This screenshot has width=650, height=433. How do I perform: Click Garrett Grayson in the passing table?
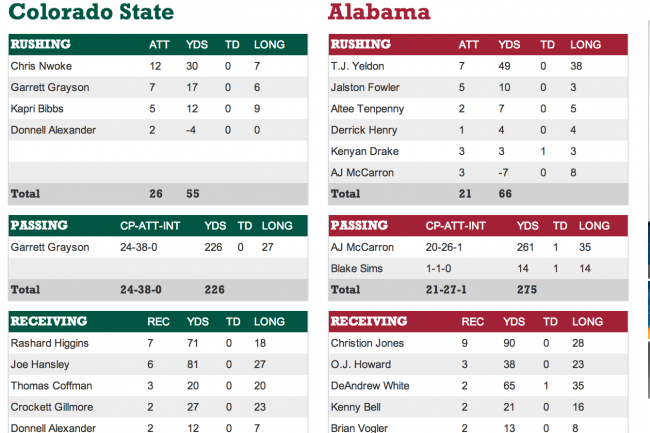coord(50,247)
